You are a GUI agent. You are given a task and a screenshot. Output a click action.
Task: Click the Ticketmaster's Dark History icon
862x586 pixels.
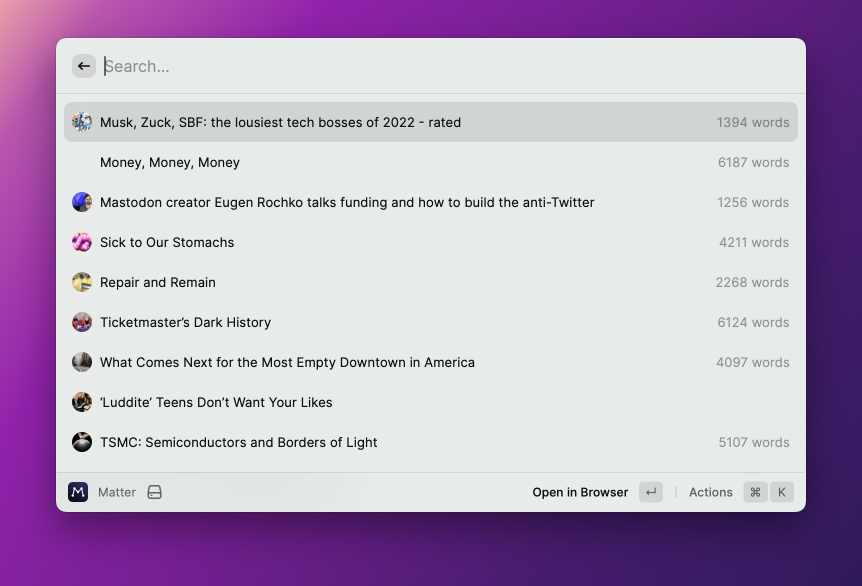click(82, 322)
